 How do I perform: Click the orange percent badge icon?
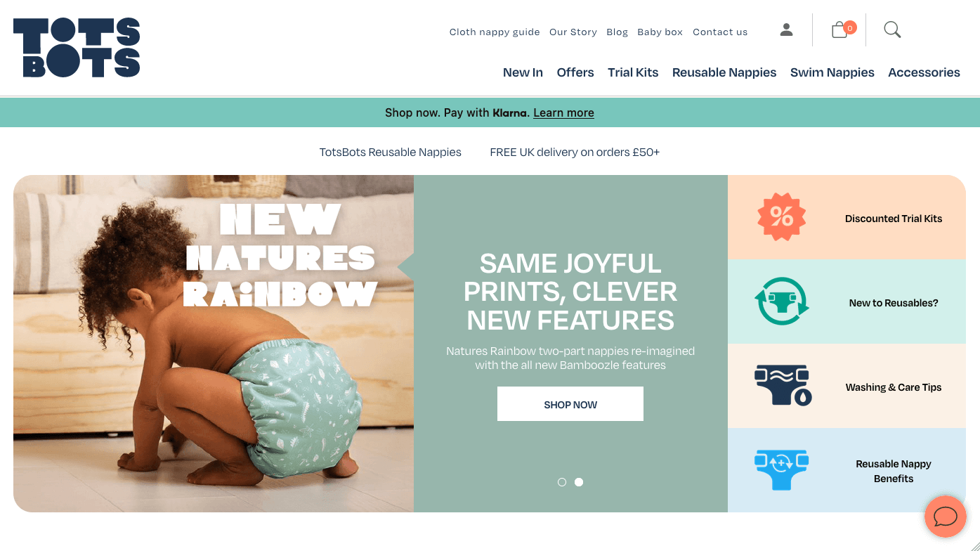(782, 217)
